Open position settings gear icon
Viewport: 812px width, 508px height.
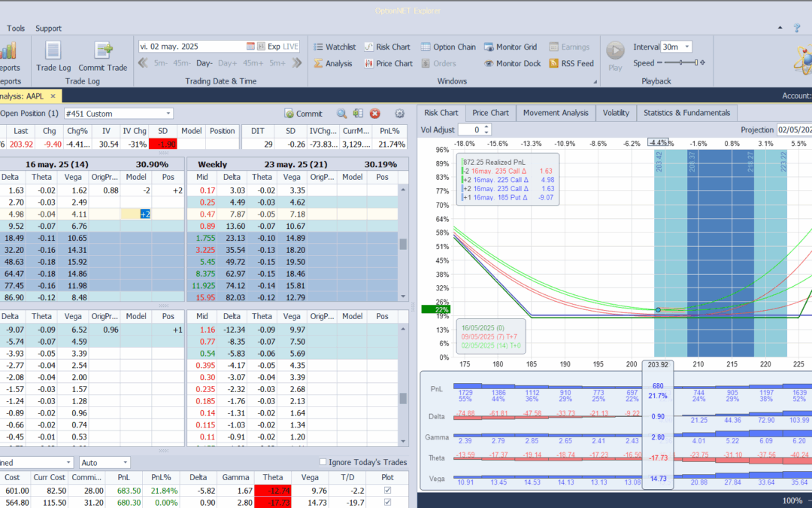coord(399,114)
